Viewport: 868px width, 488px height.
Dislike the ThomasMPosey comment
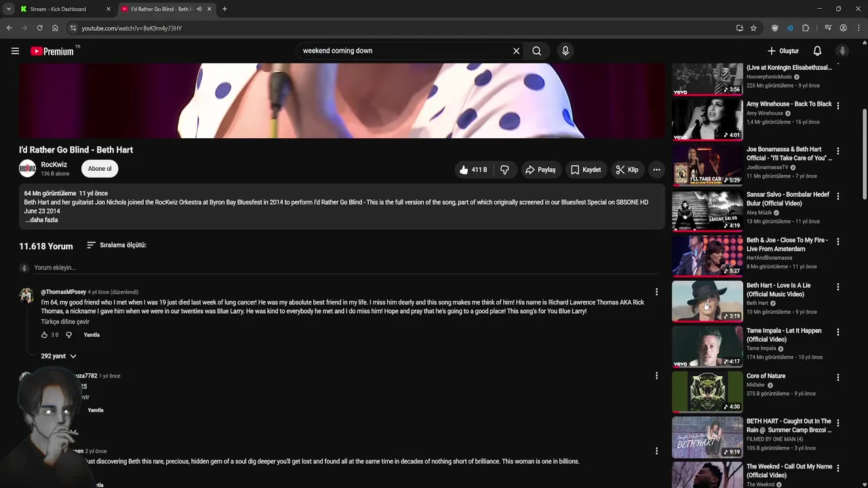pos(68,335)
